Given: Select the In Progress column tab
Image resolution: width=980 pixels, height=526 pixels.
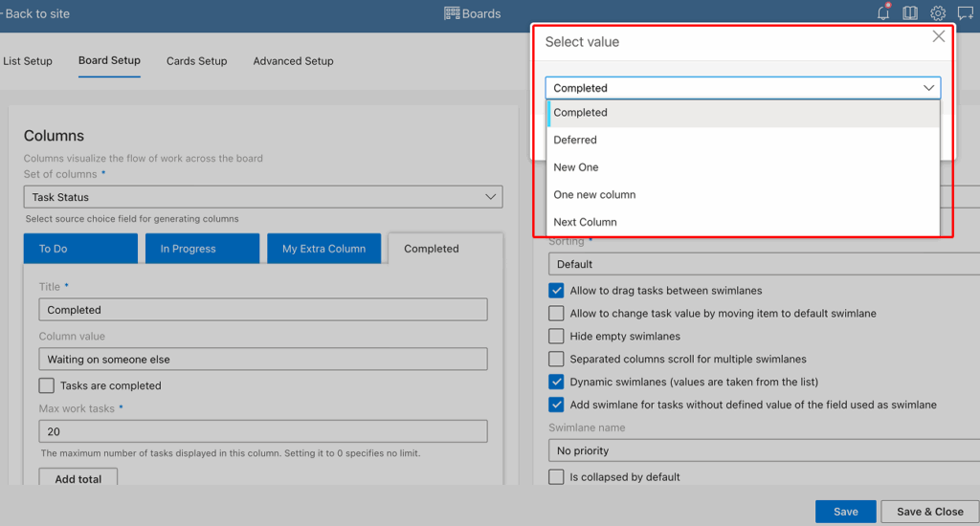Looking at the screenshot, I should click(202, 249).
